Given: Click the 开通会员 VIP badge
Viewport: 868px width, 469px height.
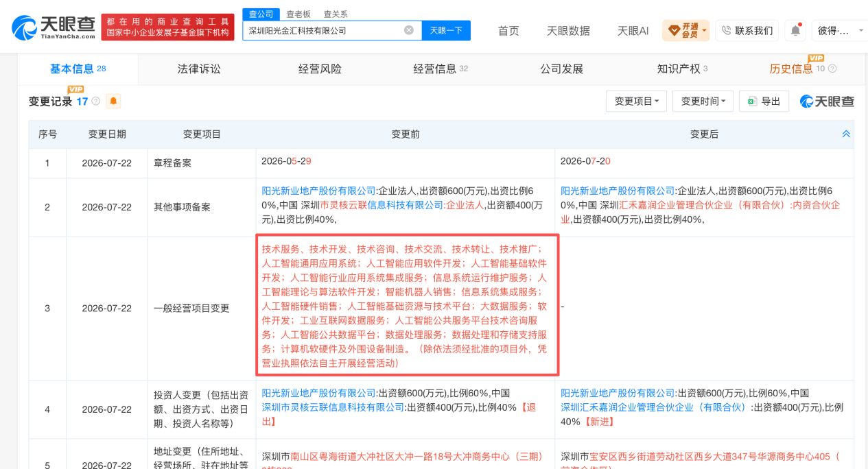Looking at the screenshot, I should 685,30.
